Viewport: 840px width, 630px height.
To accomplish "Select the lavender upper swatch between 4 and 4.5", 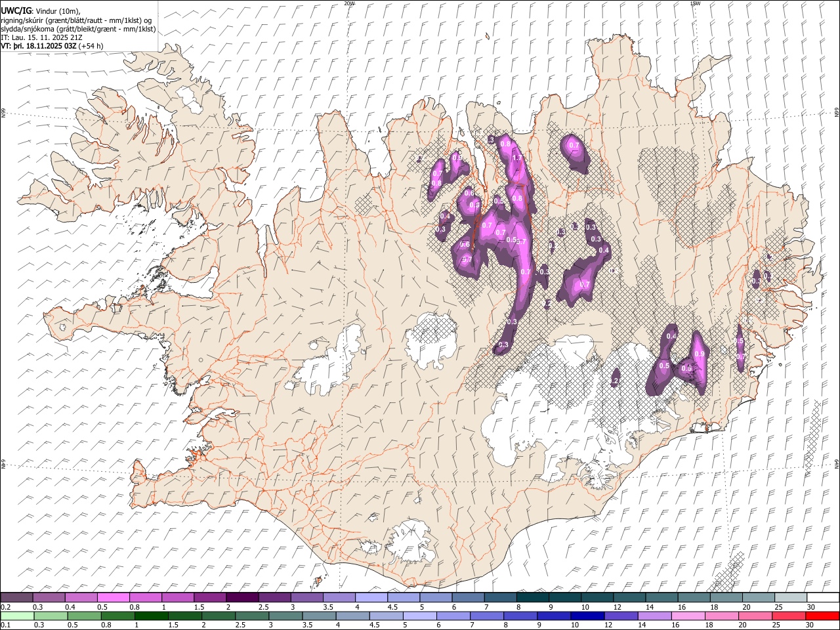I will click(371, 597).
